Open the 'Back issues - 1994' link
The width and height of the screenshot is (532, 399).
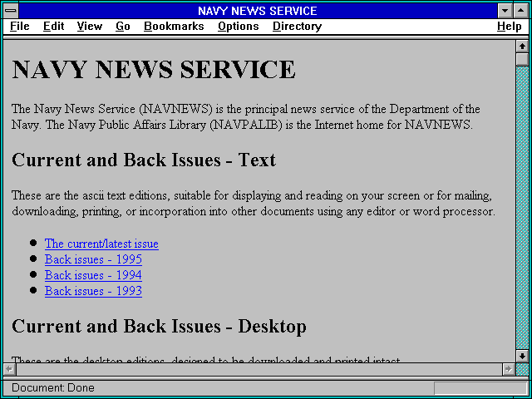[x=93, y=275]
